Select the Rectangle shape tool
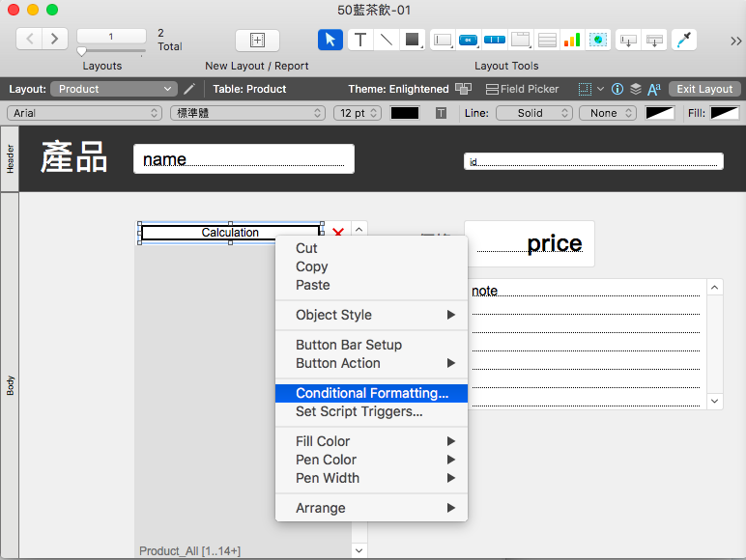Screen dimensions: 746x560 (x=412, y=40)
